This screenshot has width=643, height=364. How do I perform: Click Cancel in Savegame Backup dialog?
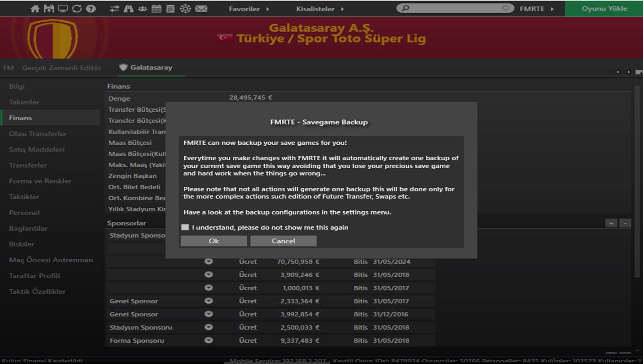tap(284, 241)
